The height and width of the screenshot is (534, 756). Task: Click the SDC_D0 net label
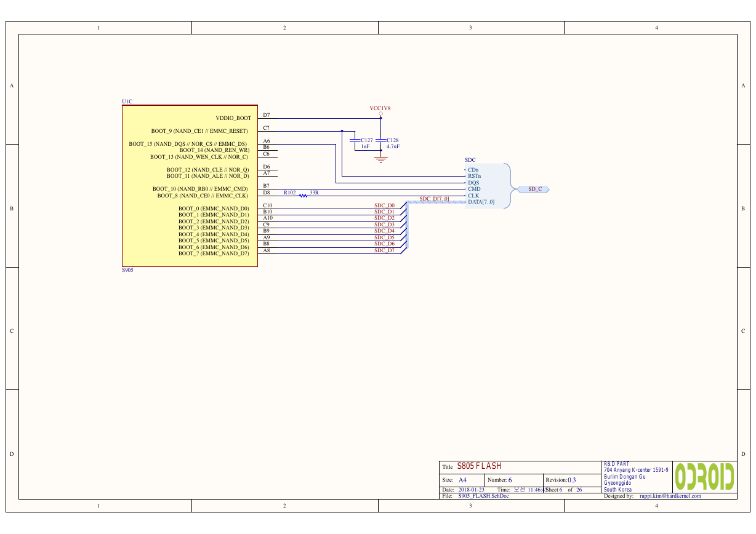(x=385, y=205)
